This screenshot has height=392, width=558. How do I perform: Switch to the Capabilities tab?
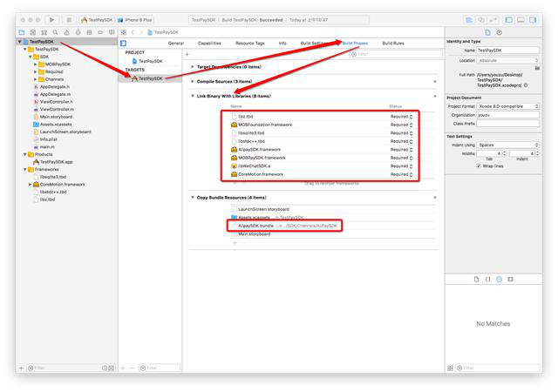point(209,43)
